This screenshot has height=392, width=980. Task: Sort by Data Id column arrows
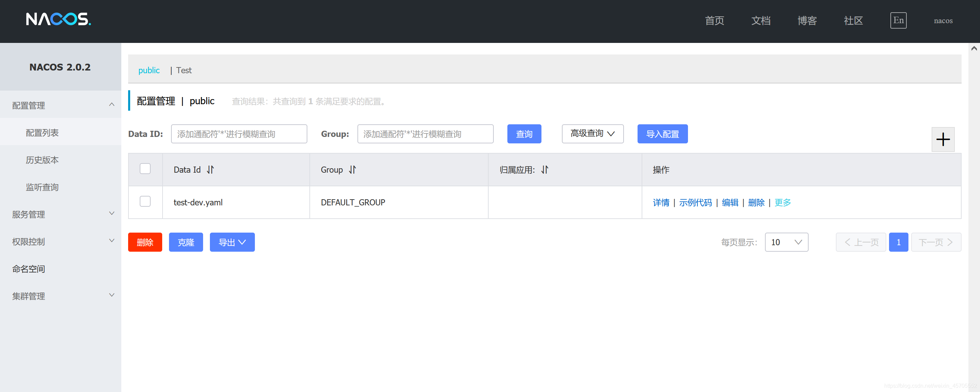pyautogui.click(x=210, y=170)
